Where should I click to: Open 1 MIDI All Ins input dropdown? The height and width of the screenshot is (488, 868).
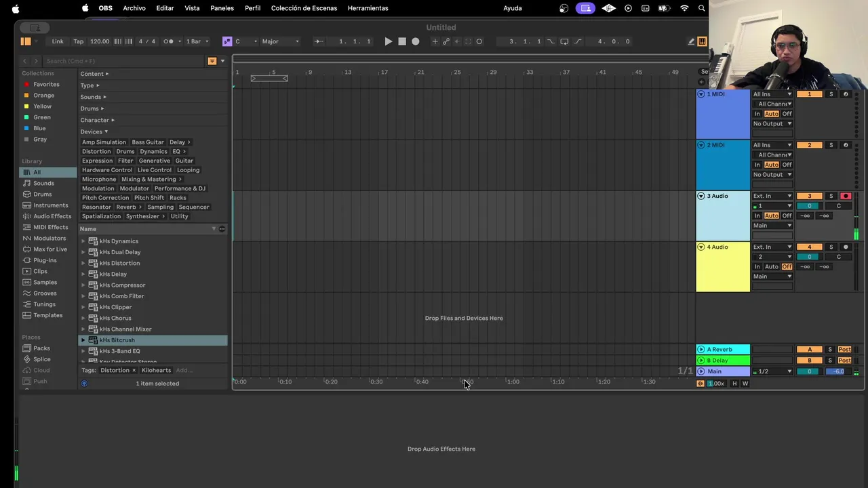(772, 94)
